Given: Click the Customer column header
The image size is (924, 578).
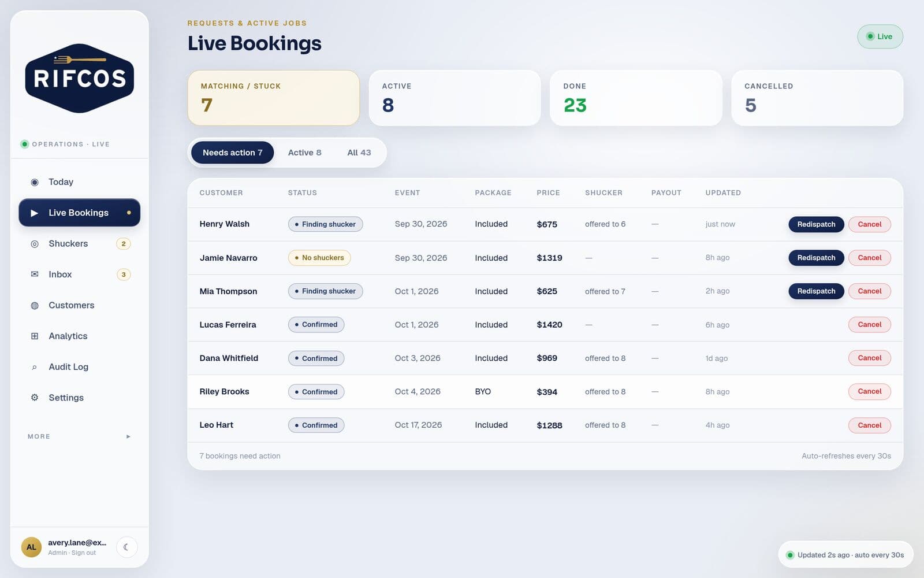Looking at the screenshot, I should tap(221, 193).
